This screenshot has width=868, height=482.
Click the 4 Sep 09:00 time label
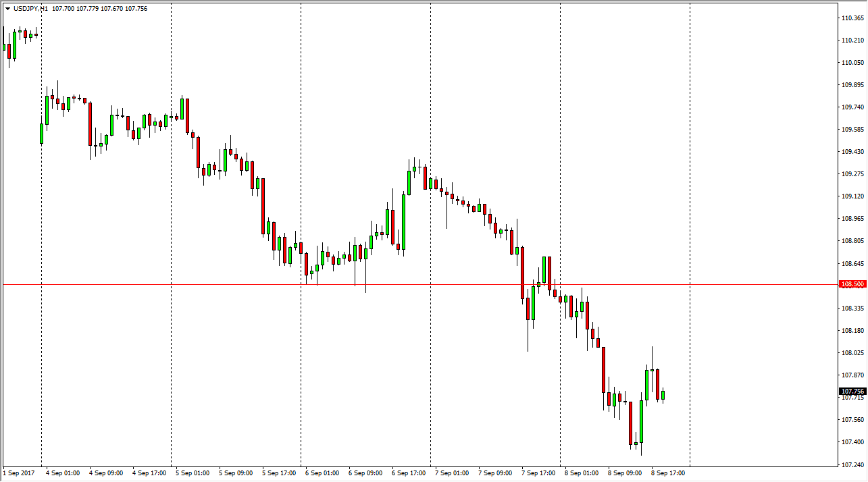point(106,473)
